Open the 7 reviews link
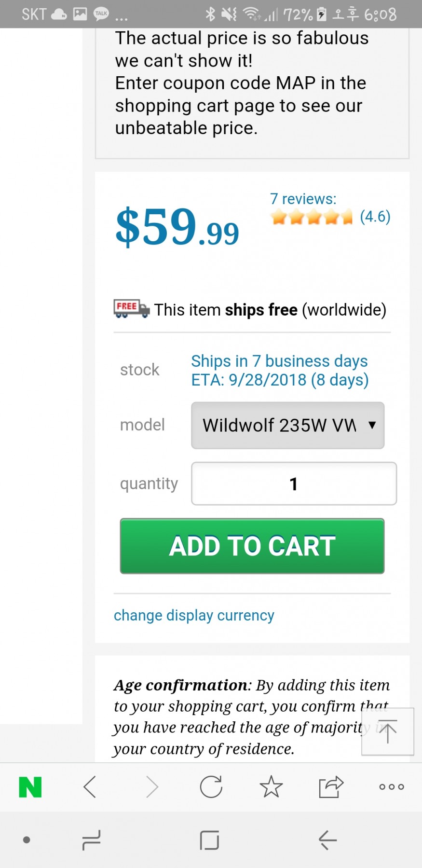The image size is (422, 868). pyautogui.click(x=303, y=199)
